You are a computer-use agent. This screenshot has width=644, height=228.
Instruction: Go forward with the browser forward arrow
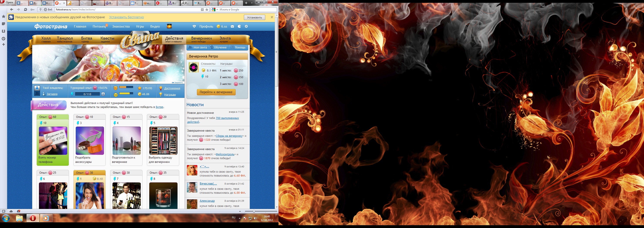(x=18, y=10)
